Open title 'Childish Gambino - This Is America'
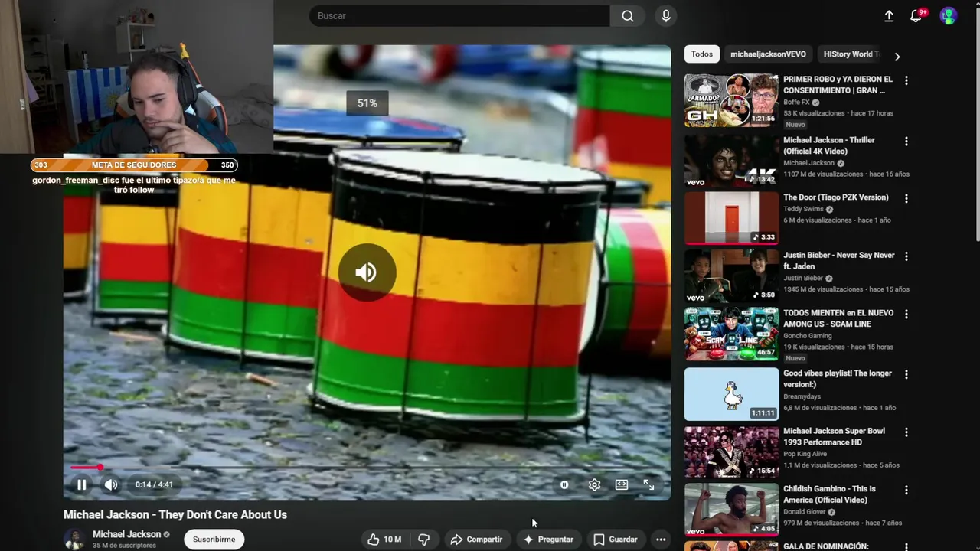This screenshot has height=551, width=980. coord(829,494)
